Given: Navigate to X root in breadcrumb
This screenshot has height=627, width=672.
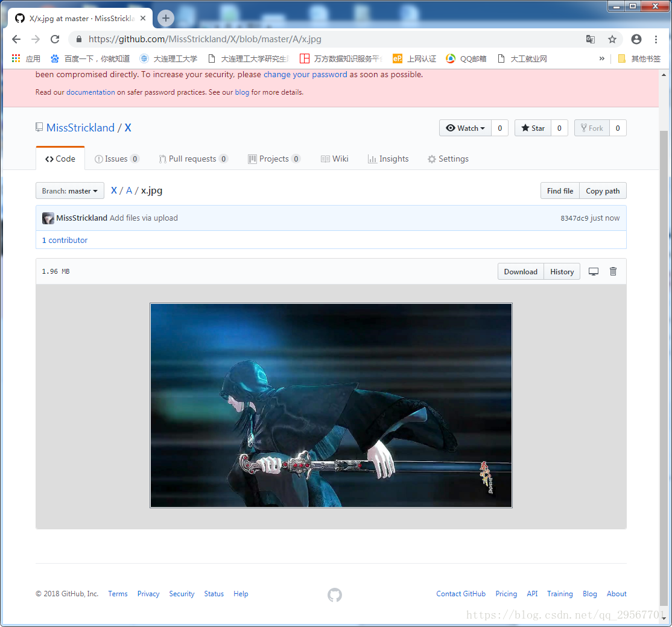Looking at the screenshot, I should [x=114, y=191].
